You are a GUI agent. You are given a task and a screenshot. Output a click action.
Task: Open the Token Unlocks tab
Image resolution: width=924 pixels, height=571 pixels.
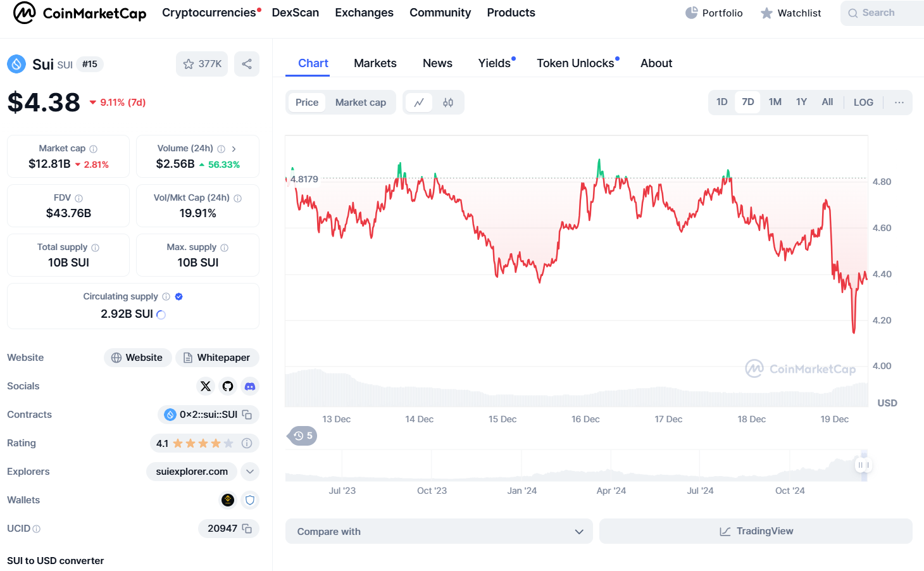[575, 63]
